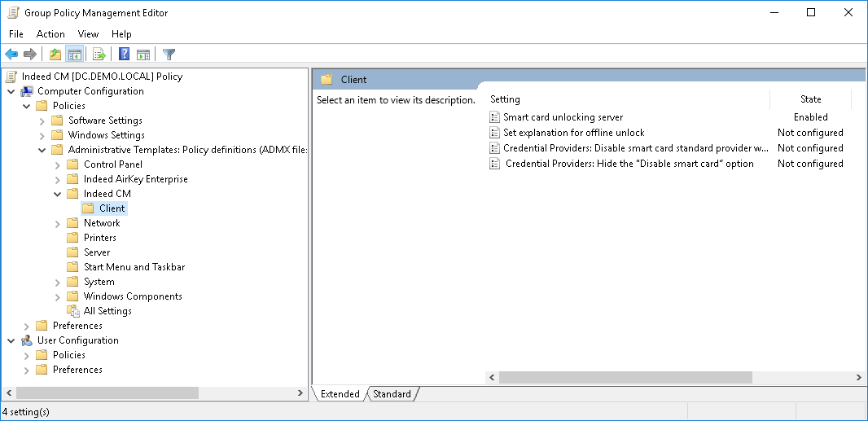Collapse the Policies node under Computer Configuration

coord(27,106)
